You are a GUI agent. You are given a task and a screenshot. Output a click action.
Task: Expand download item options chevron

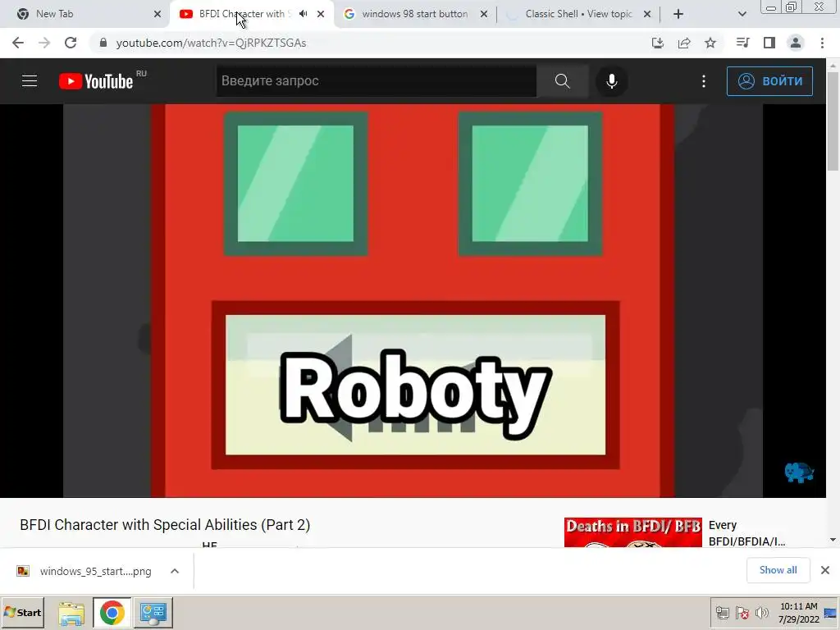(x=175, y=571)
